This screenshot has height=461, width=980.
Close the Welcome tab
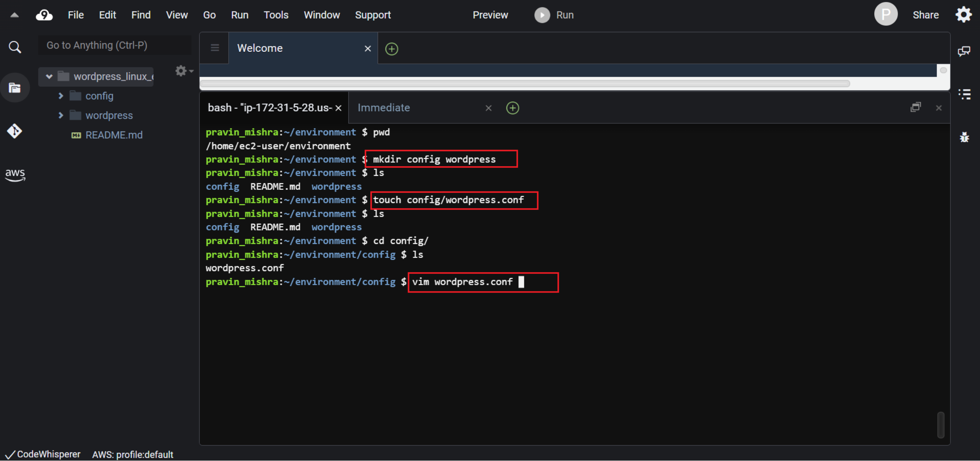(x=367, y=49)
